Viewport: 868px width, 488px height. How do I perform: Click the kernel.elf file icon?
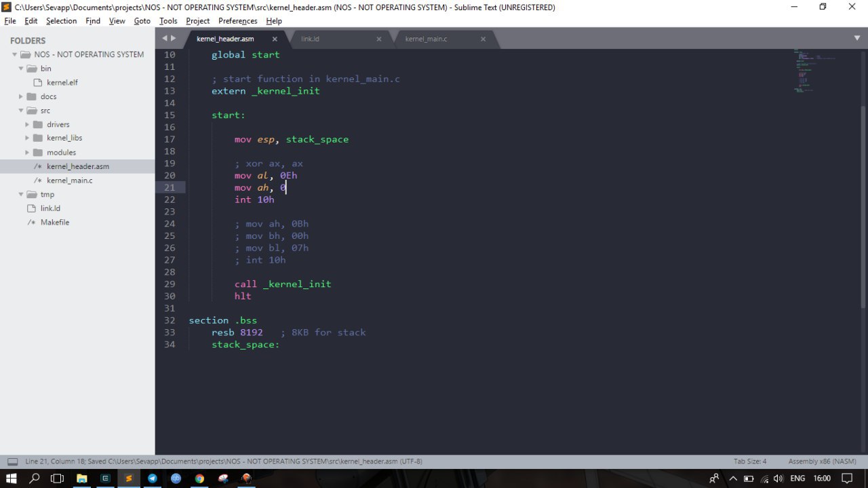(x=38, y=82)
